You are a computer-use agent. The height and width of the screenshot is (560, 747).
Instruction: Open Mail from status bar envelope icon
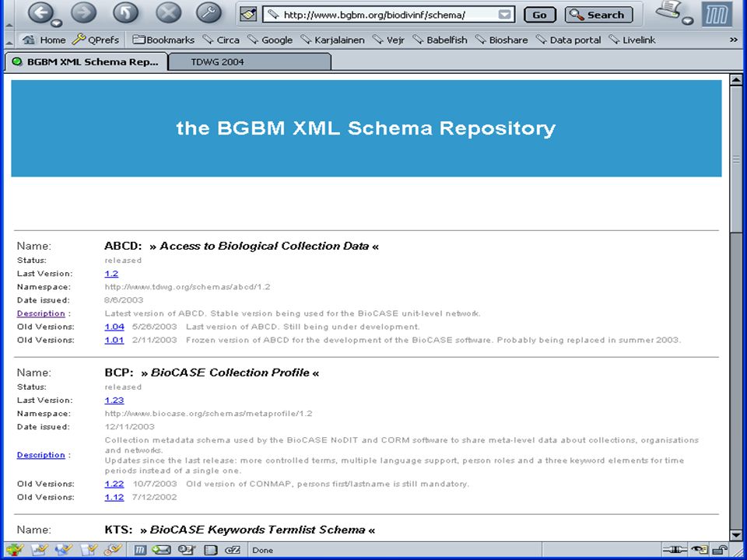pyautogui.click(x=162, y=550)
